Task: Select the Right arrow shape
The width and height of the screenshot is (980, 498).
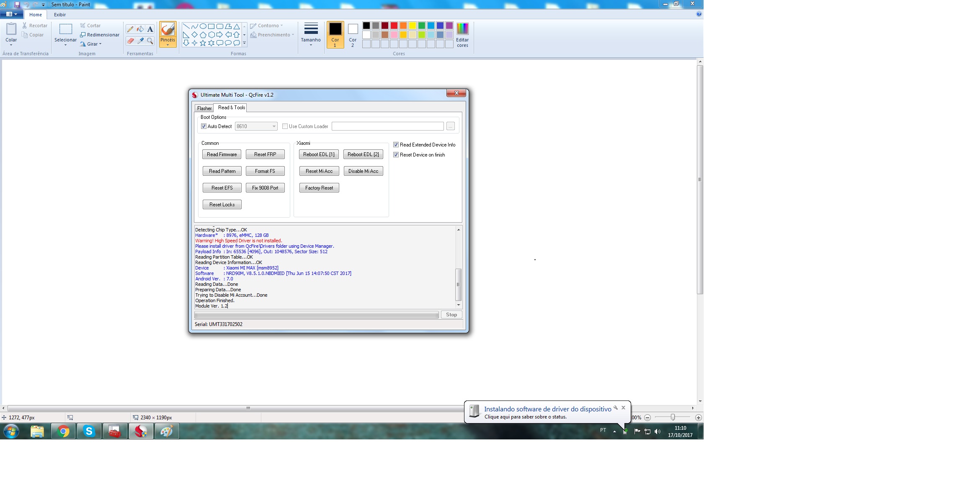Action: [219, 35]
